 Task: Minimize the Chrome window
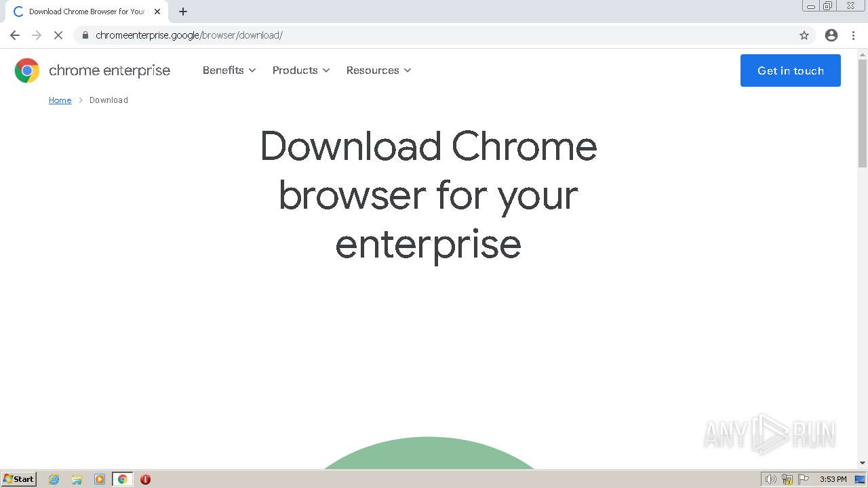click(x=811, y=6)
